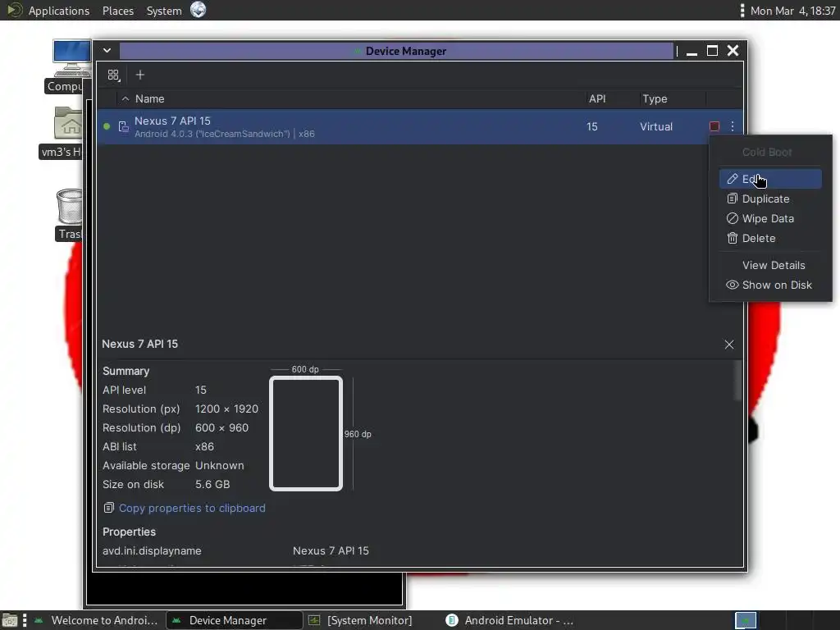Close the Nexus 7 details panel
This screenshot has height=630, width=840.
[x=729, y=345]
